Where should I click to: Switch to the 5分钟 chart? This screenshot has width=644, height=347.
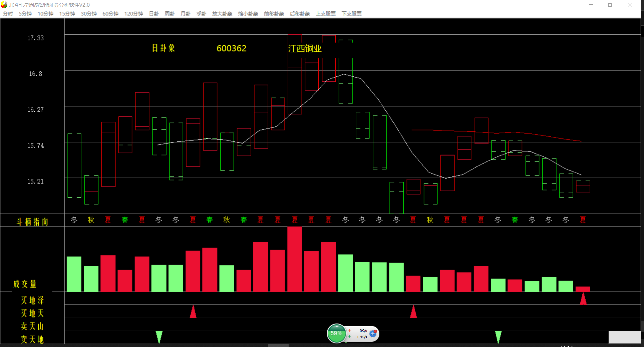click(25, 14)
